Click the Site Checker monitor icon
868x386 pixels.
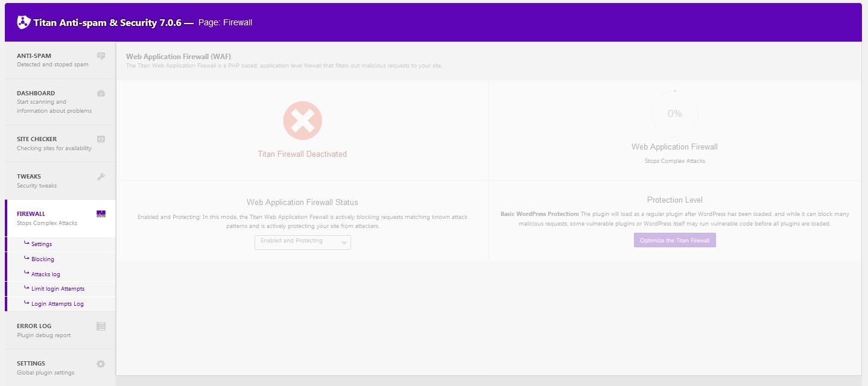[101, 139]
